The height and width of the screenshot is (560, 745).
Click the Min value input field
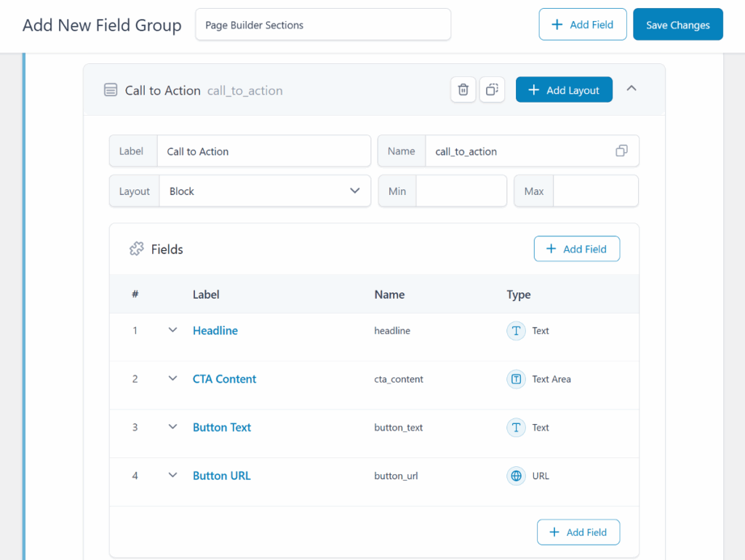pyautogui.click(x=461, y=191)
